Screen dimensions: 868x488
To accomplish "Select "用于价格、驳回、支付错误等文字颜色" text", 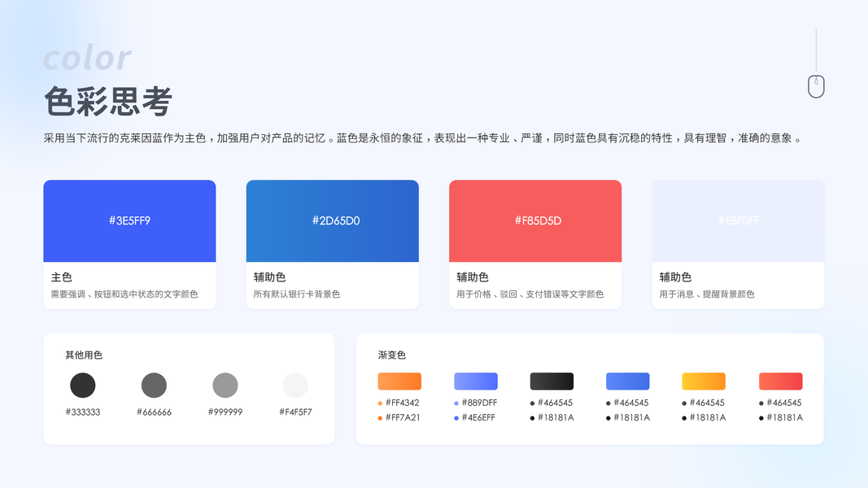I will point(530,294).
